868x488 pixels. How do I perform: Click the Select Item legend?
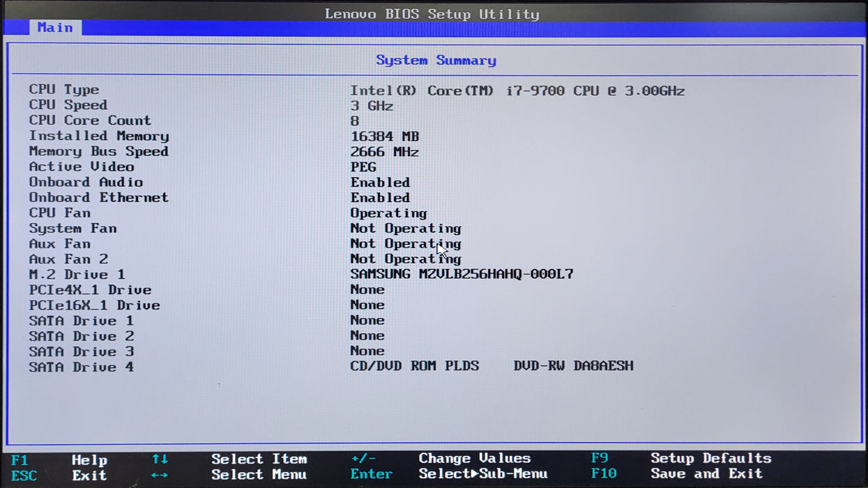pos(259,459)
